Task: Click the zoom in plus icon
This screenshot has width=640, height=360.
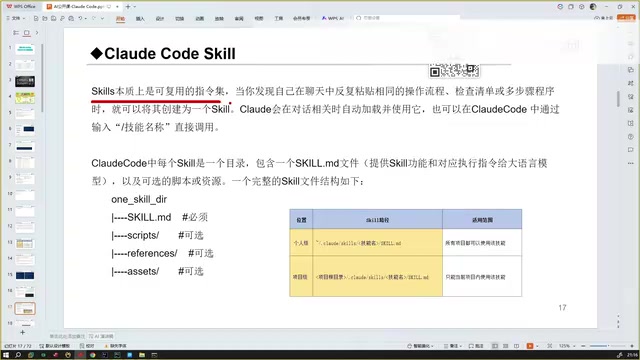Action: pos(632,346)
